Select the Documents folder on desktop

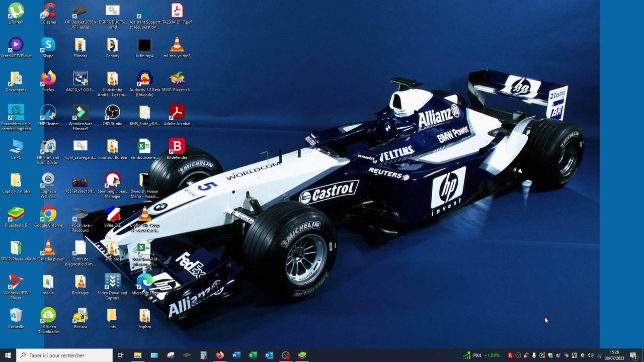16,81
